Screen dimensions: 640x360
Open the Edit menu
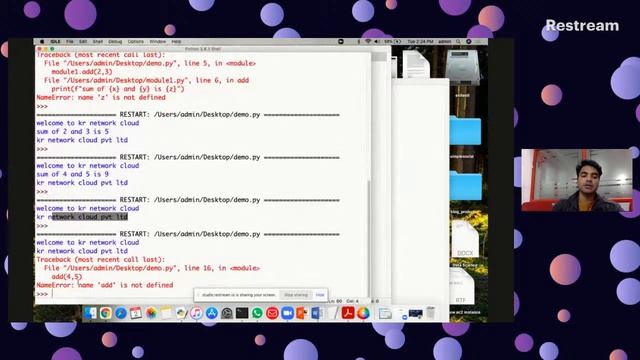[83, 42]
